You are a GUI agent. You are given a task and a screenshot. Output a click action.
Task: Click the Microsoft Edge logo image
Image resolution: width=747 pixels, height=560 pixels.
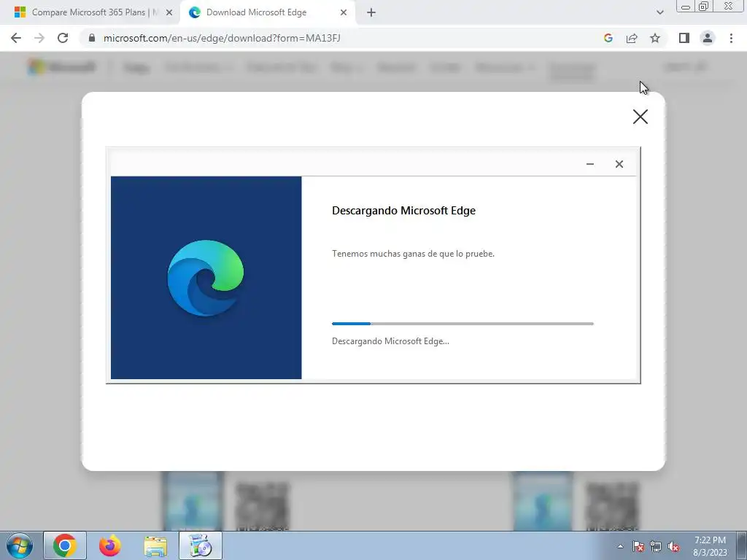(x=206, y=278)
